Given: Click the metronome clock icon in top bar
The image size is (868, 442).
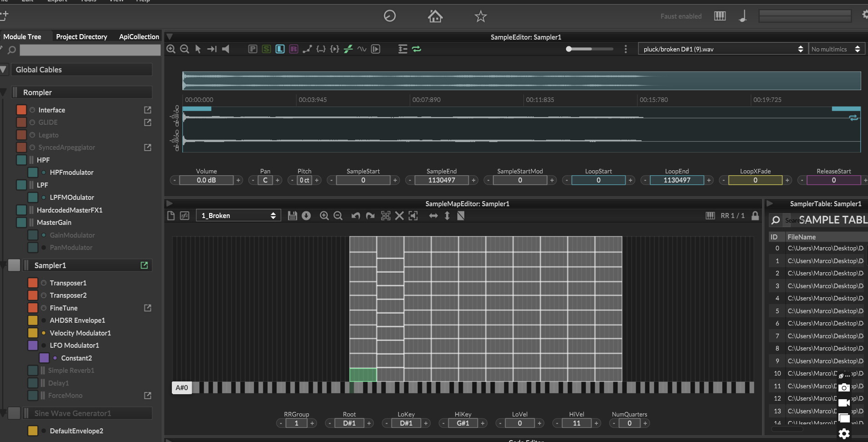Looking at the screenshot, I should tap(390, 16).
